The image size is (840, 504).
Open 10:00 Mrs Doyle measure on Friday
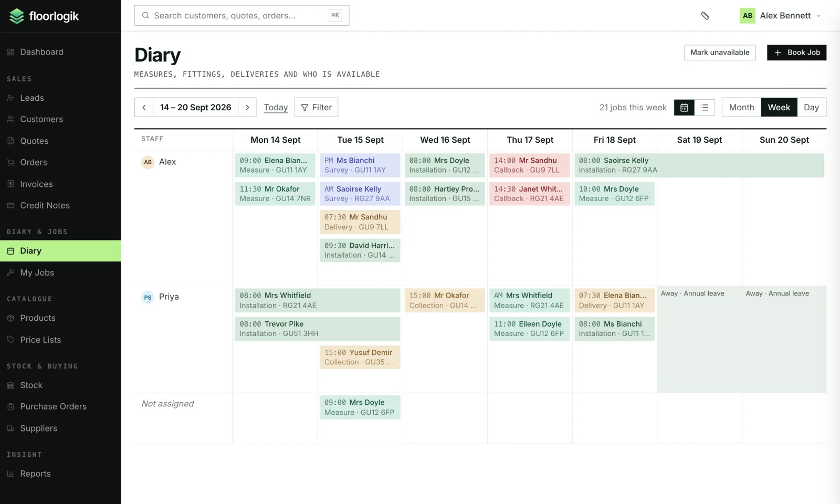614,194
